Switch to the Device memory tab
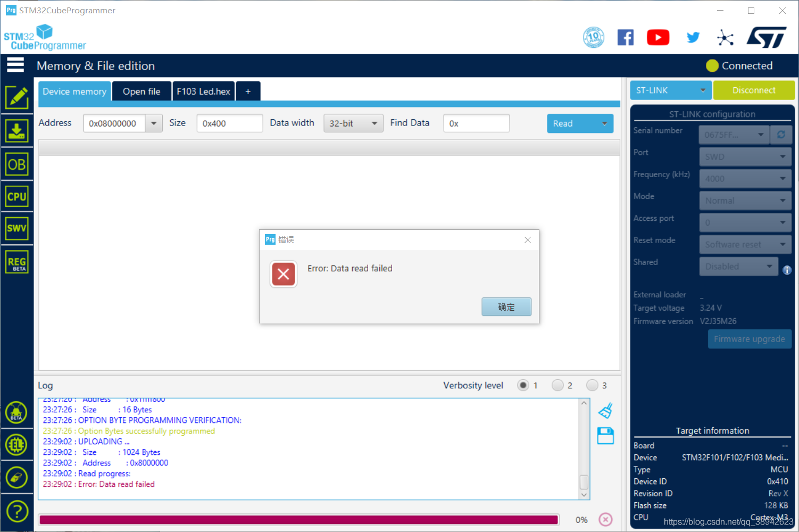799x532 pixels. pos(74,92)
